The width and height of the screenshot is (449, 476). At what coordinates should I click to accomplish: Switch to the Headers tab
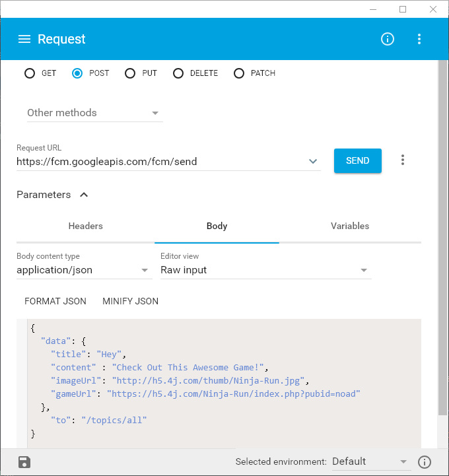[86, 226]
